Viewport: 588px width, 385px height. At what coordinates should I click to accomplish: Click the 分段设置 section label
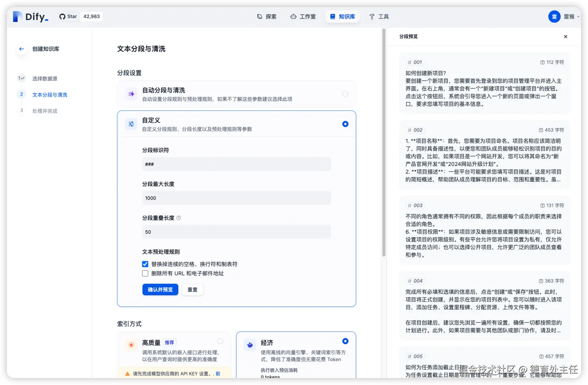pos(129,73)
